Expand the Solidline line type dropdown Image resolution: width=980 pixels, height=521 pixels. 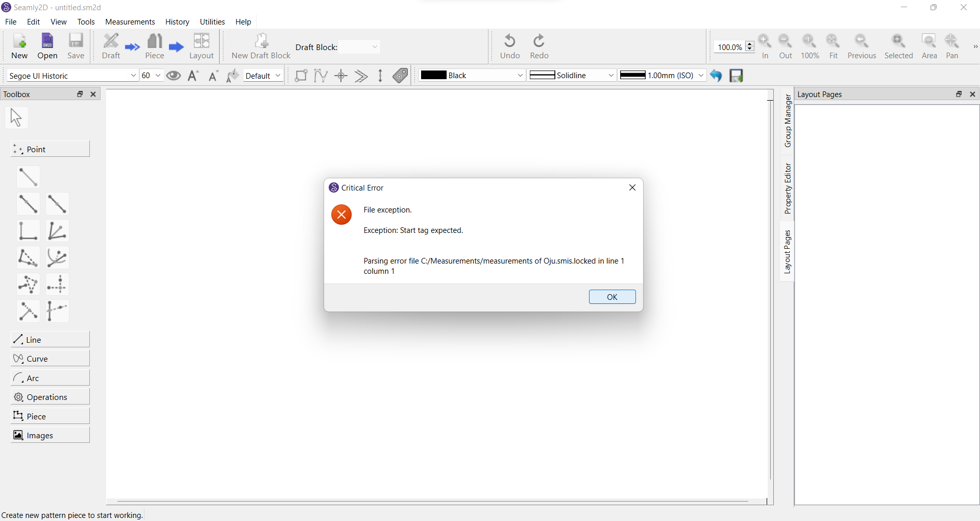pos(572,76)
